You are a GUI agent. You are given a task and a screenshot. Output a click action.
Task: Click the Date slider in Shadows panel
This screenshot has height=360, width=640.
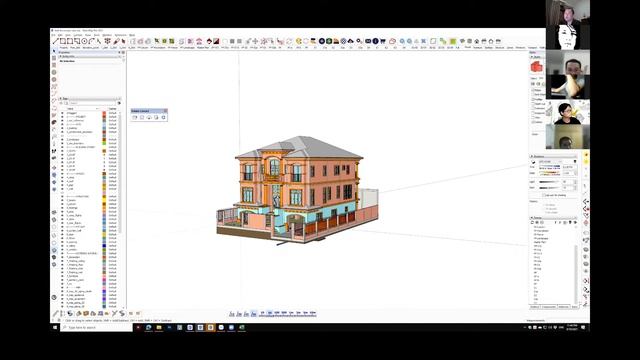(549, 173)
